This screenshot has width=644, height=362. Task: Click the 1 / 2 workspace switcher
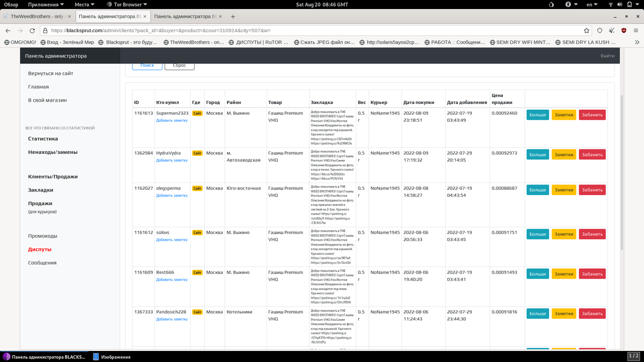pyautogui.click(x=633, y=356)
